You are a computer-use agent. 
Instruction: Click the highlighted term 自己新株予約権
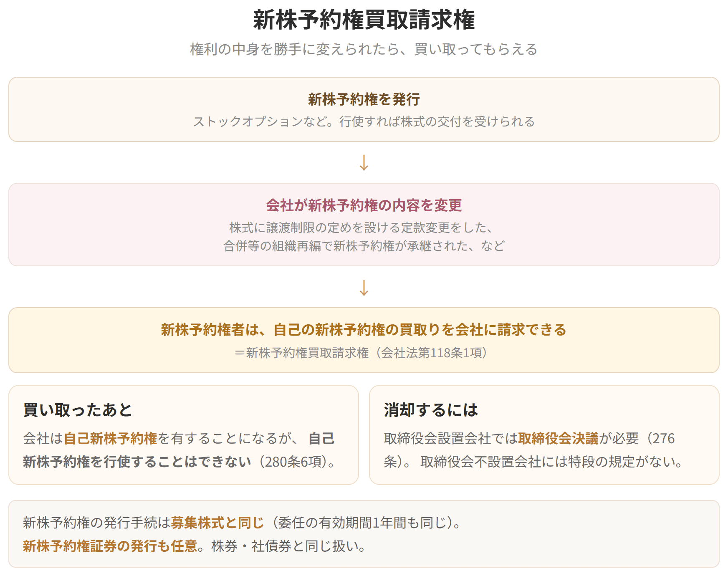[110, 438]
